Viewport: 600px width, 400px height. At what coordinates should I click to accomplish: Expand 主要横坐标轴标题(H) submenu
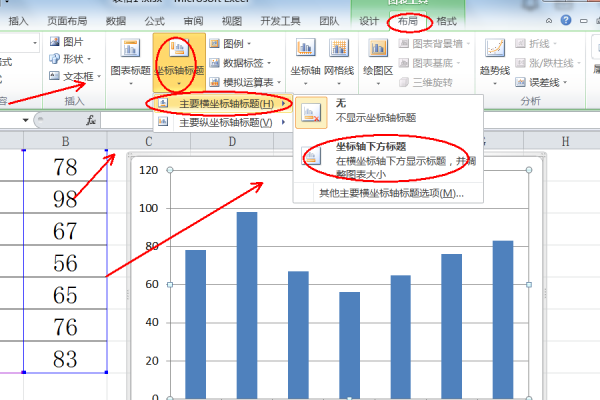[x=223, y=103]
